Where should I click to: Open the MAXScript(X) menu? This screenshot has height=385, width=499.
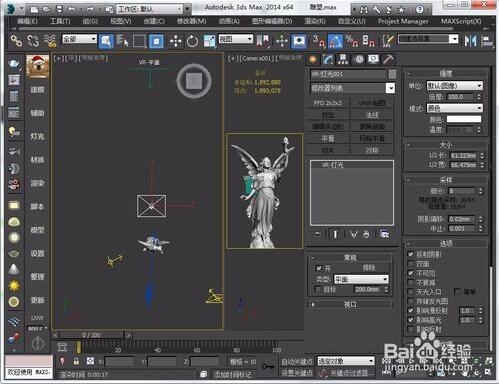tap(461, 21)
